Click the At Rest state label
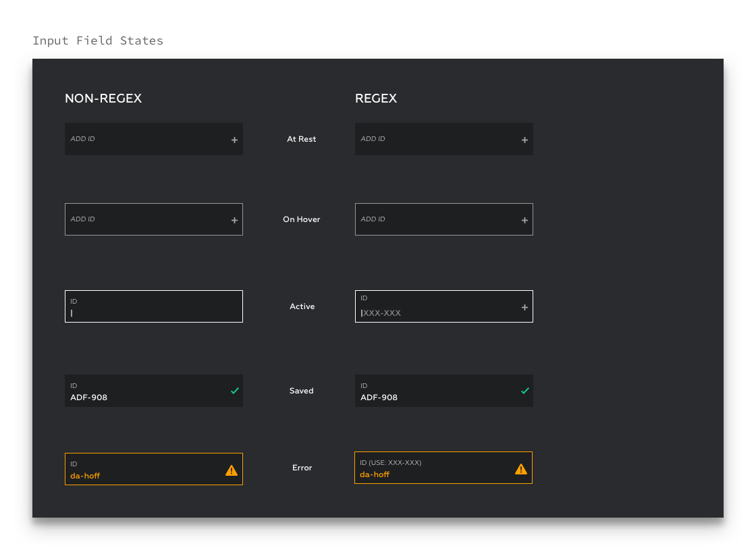 pos(301,139)
